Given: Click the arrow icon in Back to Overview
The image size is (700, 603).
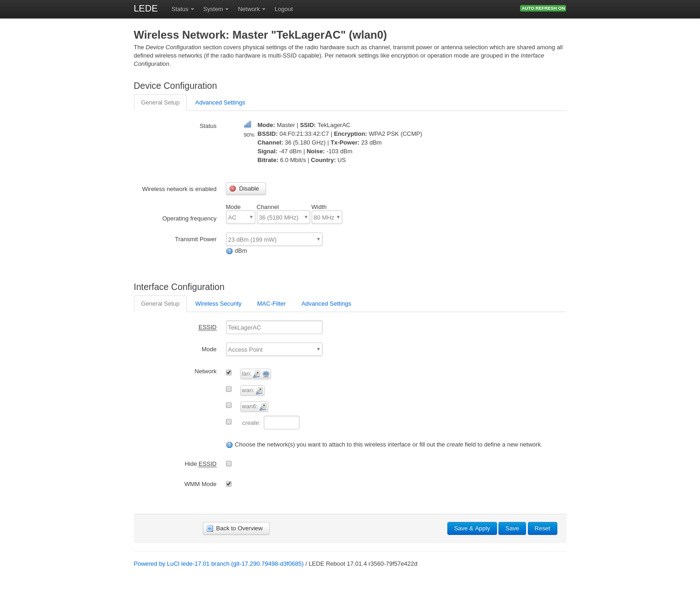Looking at the screenshot, I should click(x=210, y=528).
